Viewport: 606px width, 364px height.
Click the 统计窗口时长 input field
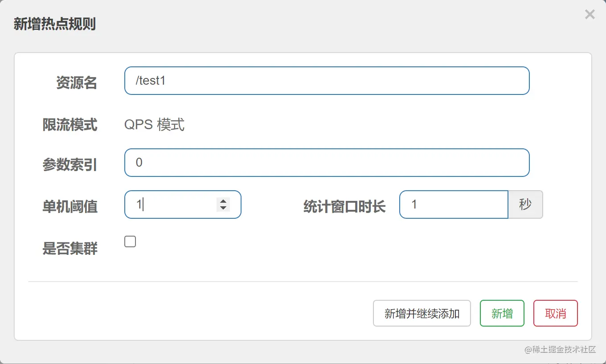pos(454,204)
